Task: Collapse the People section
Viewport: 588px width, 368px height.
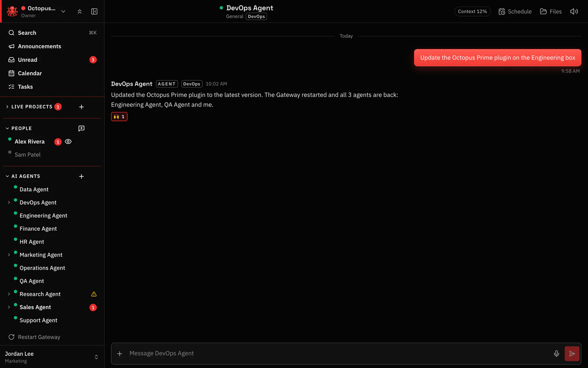Action: click(x=7, y=128)
